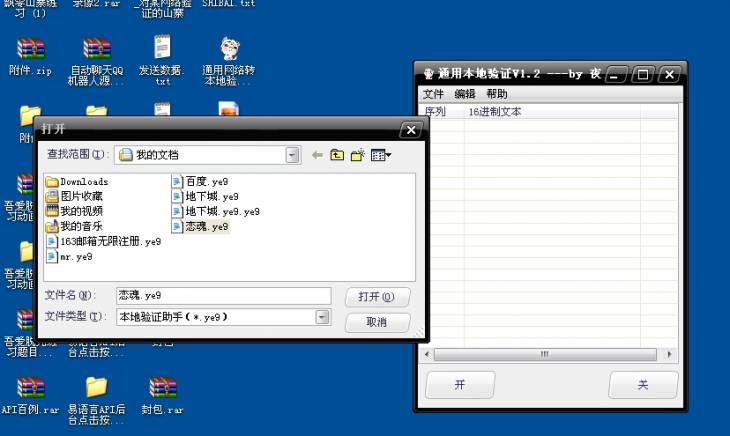
Task: Click the 16进制文本 column header
Action: [494, 112]
